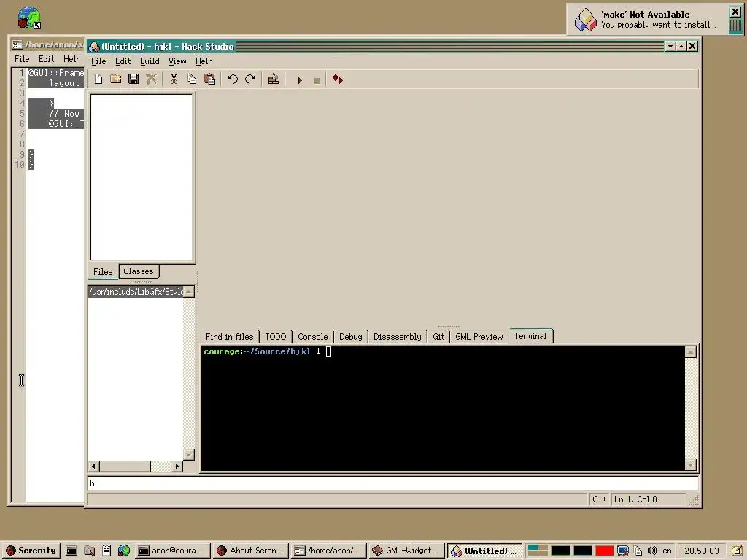Build the project with the brick wall icon
The width and height of the screenshot is (747, 560).
[274, 79]
